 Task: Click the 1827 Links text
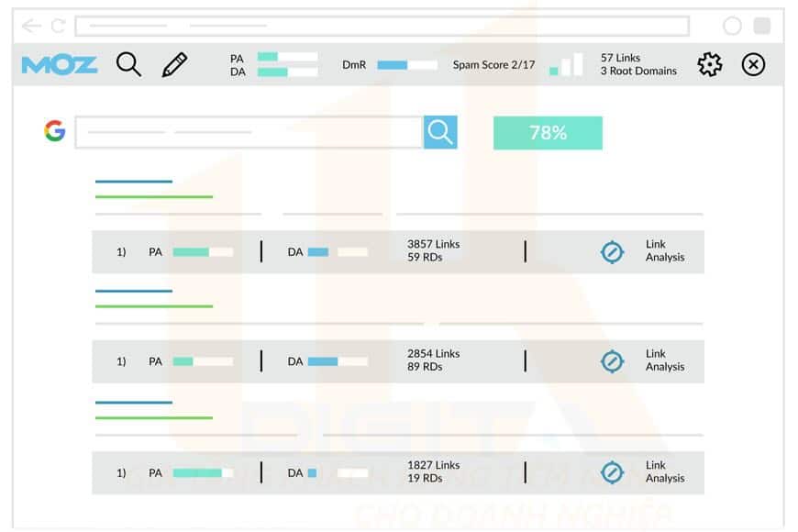pyautogui.click(x=433, y=465)
